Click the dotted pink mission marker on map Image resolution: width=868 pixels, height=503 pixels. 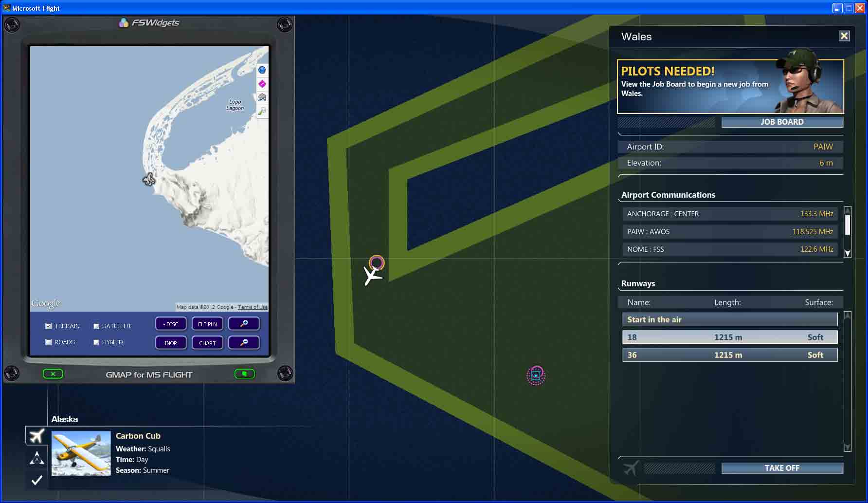point(536,375)
